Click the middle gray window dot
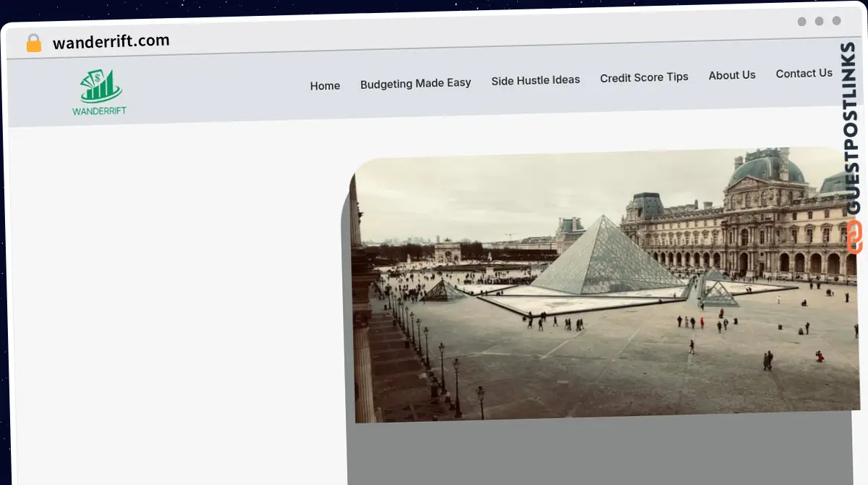The height and width of the screenshot is (485, 868). pos(819,22)
